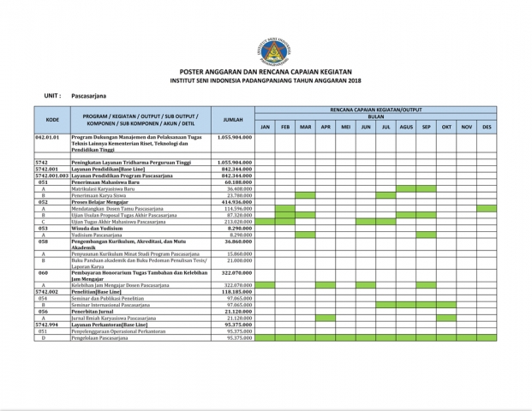Image resolution: width=532 pixels, height=411 pixels.
Task: Select the JUN month header
Action: [x=366, y=127]
